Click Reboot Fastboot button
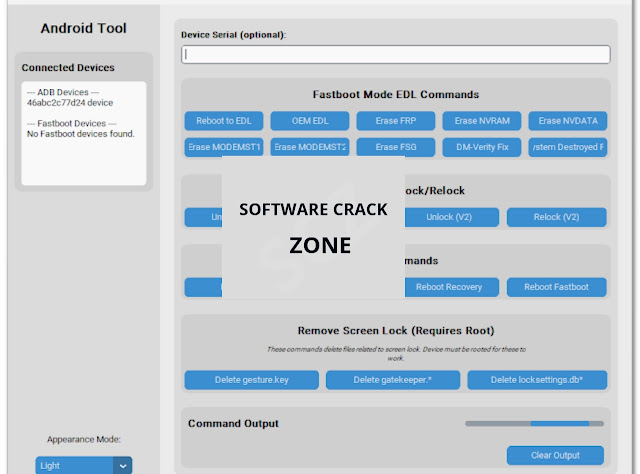 [x=556, y=287]
